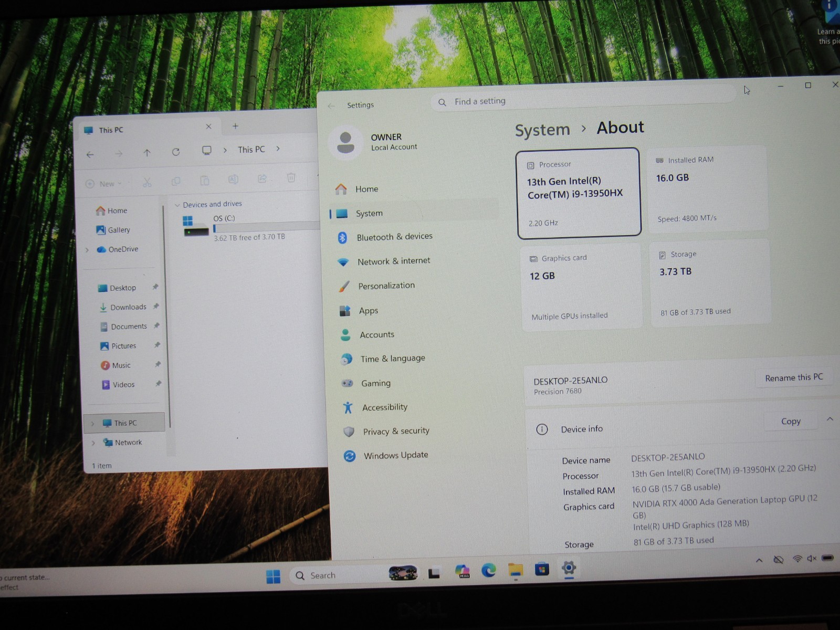840x630 pixels.
Task: Expand the Network tree node arrow
Action: (93, 443)
